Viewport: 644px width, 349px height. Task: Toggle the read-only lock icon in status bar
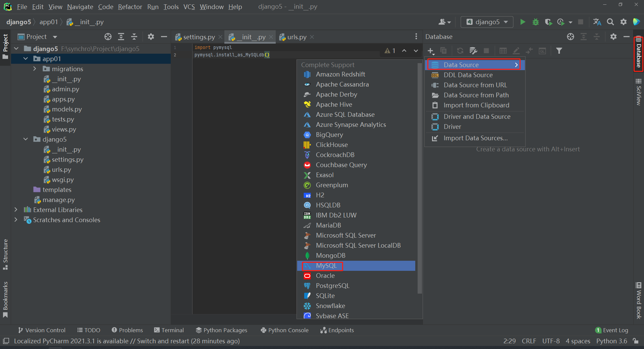[x=636, y=341]
